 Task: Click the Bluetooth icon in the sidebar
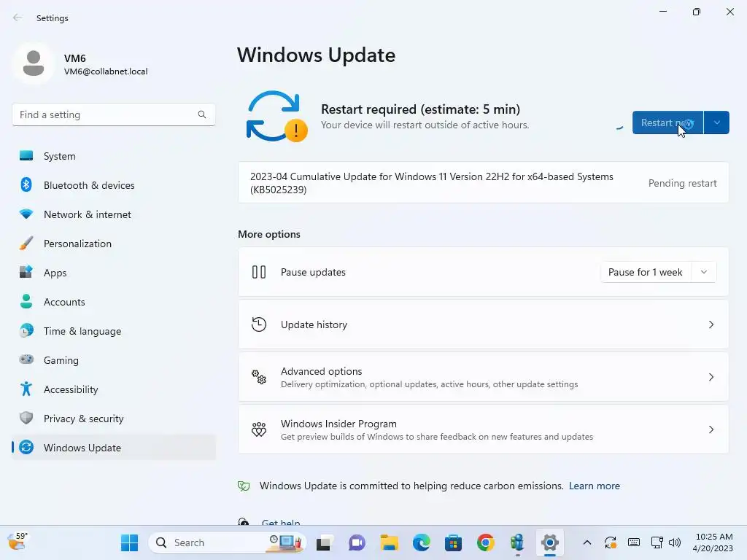pyautogui.click(x=26, y=184)
